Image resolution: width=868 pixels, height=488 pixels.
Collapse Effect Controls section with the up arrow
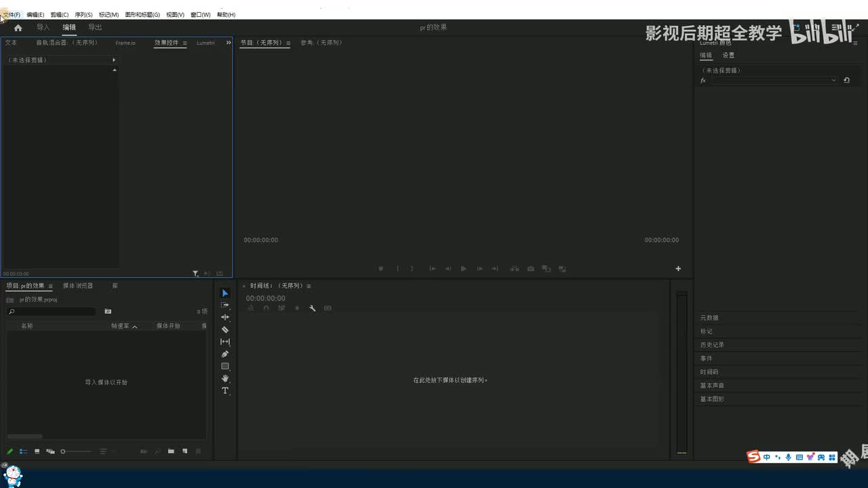115,70
